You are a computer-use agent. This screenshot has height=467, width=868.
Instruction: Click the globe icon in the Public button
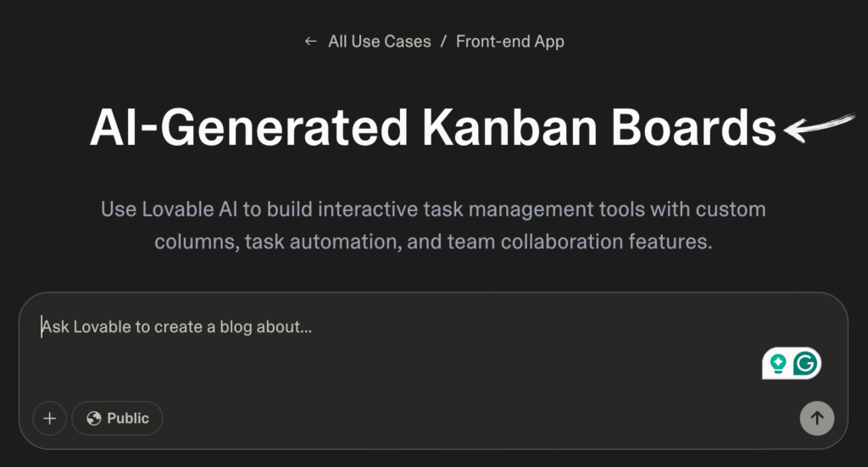tap(94, 418)
